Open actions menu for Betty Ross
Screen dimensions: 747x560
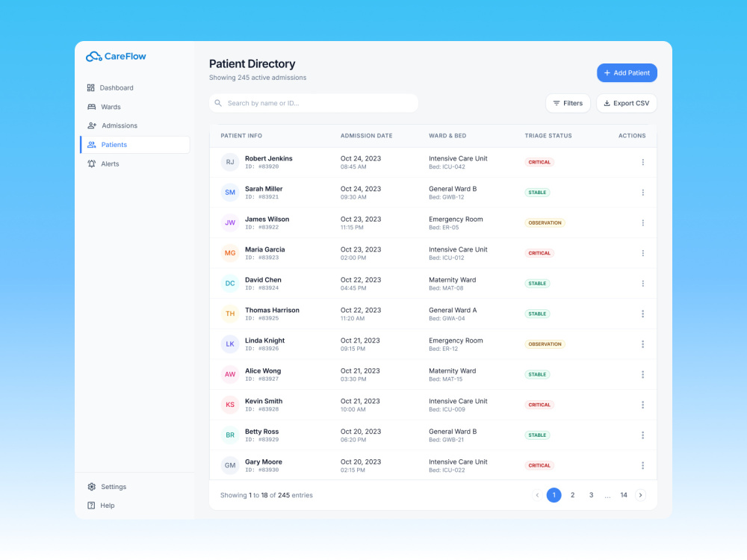point(642,435)
